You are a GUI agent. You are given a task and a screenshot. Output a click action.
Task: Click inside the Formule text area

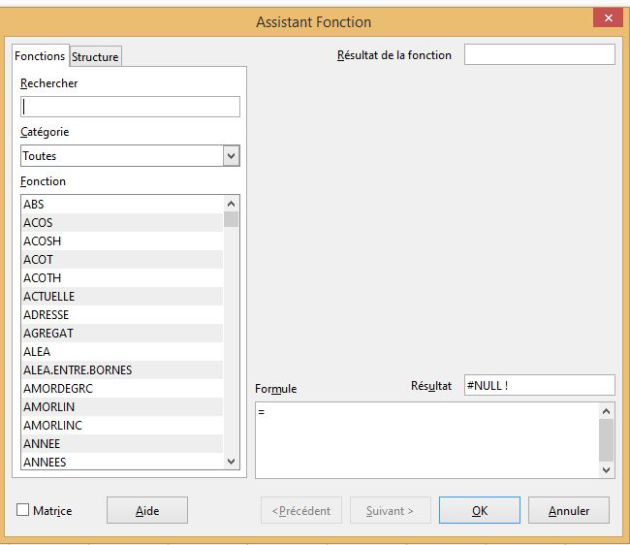(427, 440)
